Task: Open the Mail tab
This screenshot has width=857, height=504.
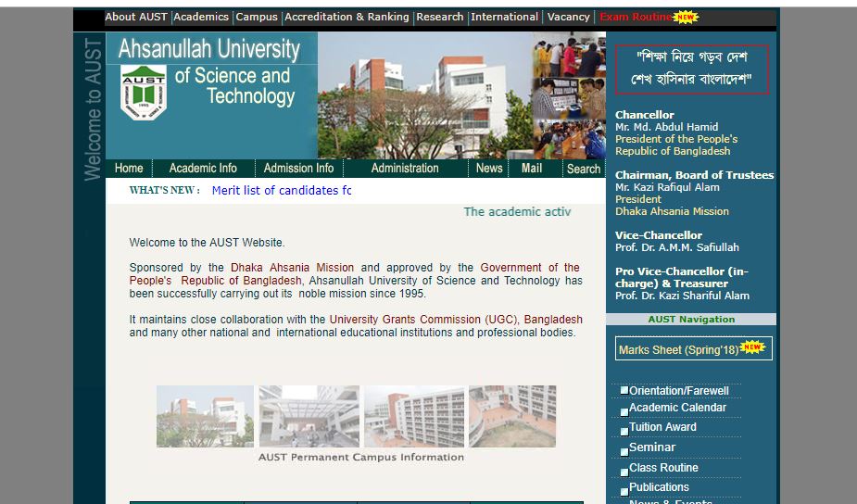Action: (x=531, y=169)
